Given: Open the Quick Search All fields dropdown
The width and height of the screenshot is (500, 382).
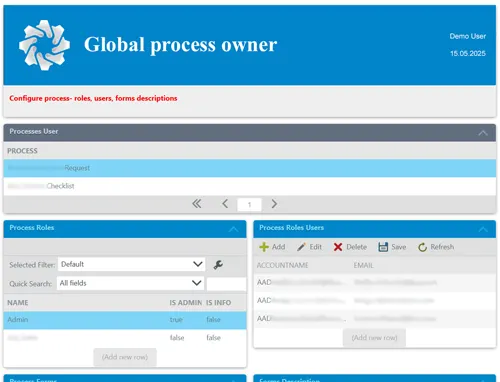Looking at the screenshot, I should [130, 283].
